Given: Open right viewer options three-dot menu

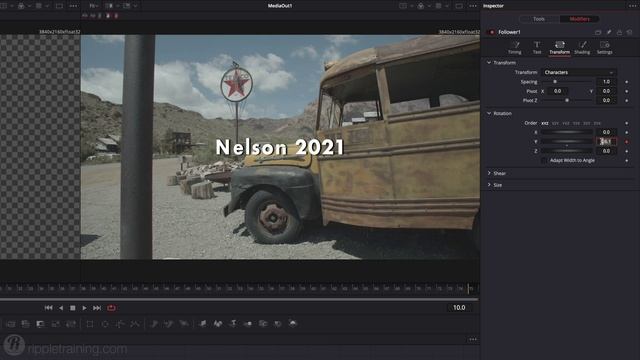Looking at the screenshot, I should click(473, 6).
